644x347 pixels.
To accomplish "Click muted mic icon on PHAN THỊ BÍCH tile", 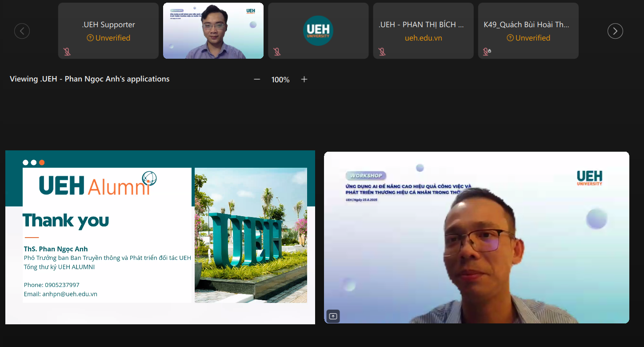I will [x=382, y=52].
